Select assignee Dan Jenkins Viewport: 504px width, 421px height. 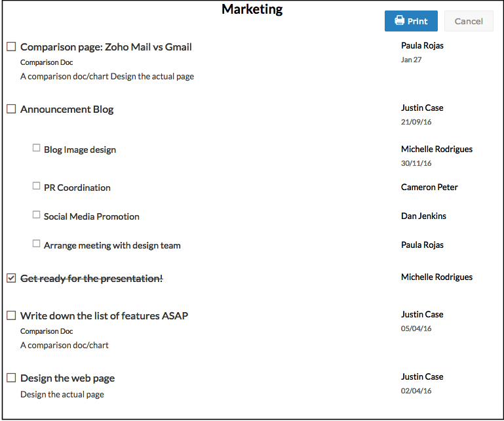(423, 216)
